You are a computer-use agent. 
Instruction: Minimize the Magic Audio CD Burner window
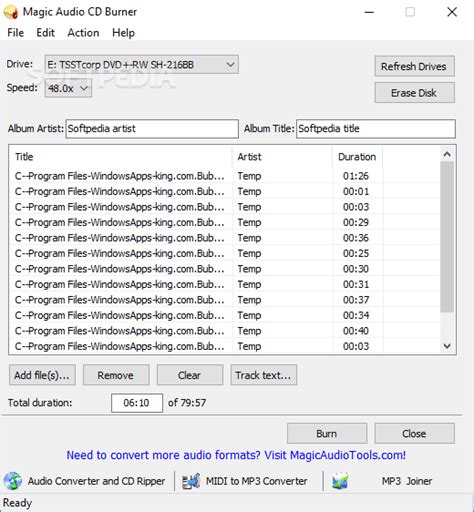369,12
